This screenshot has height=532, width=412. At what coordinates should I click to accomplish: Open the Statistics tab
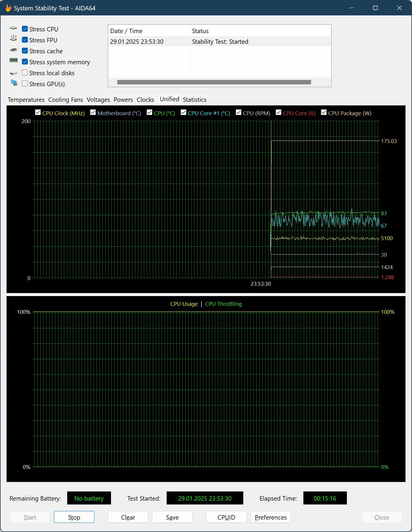point(195,100)
